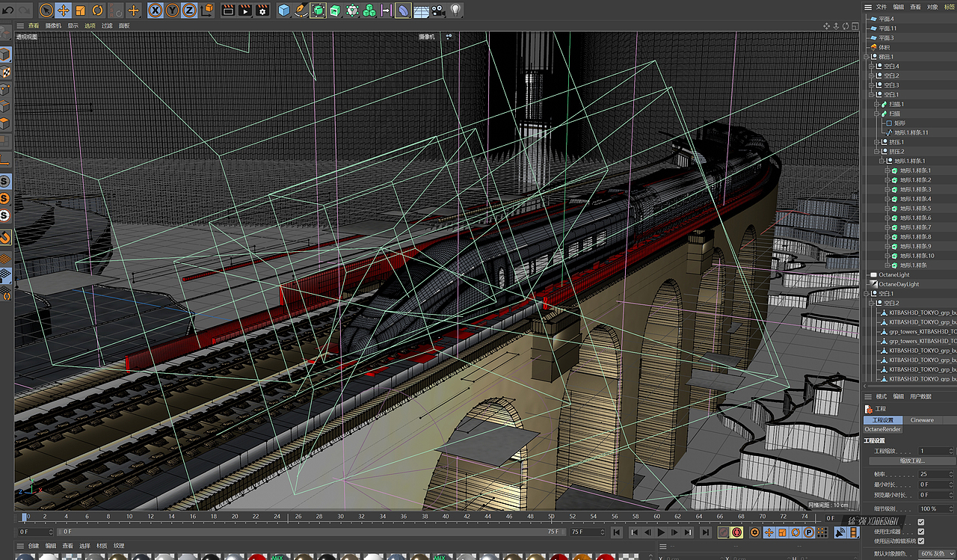Collapse the 挤压.1 tree node

(876, 142)
